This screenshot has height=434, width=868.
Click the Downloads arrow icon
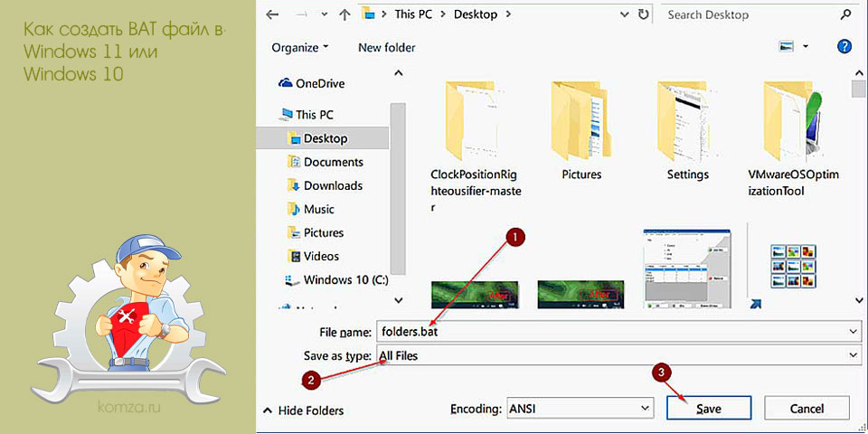coord(294,185)
